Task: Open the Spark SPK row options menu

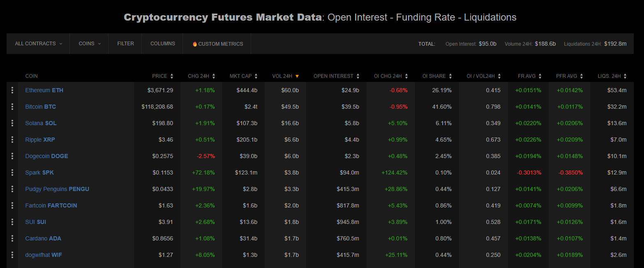Action: 12,172
